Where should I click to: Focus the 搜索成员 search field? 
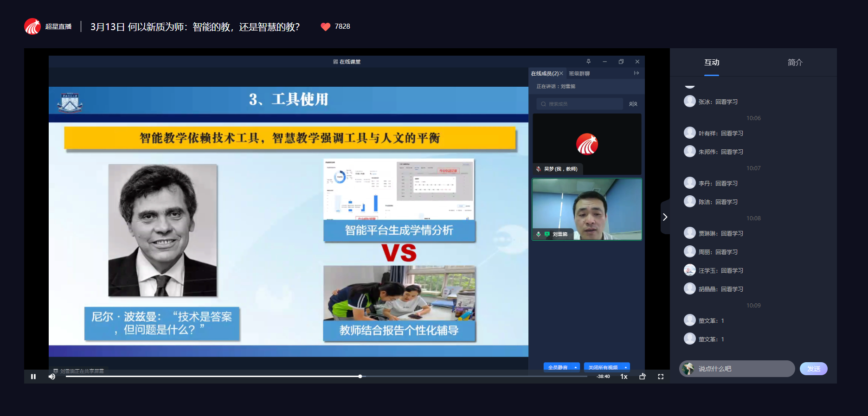tap(580, 104)
